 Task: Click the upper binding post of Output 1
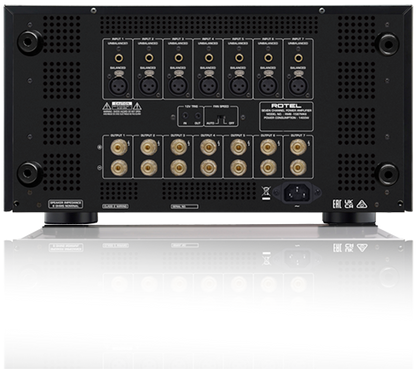click(119, 147)
